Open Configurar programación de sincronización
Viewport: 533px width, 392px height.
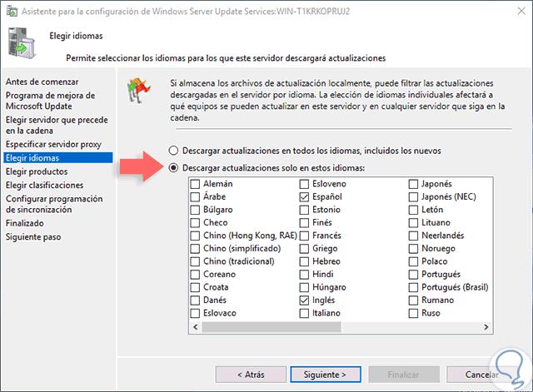pos(54,204)
